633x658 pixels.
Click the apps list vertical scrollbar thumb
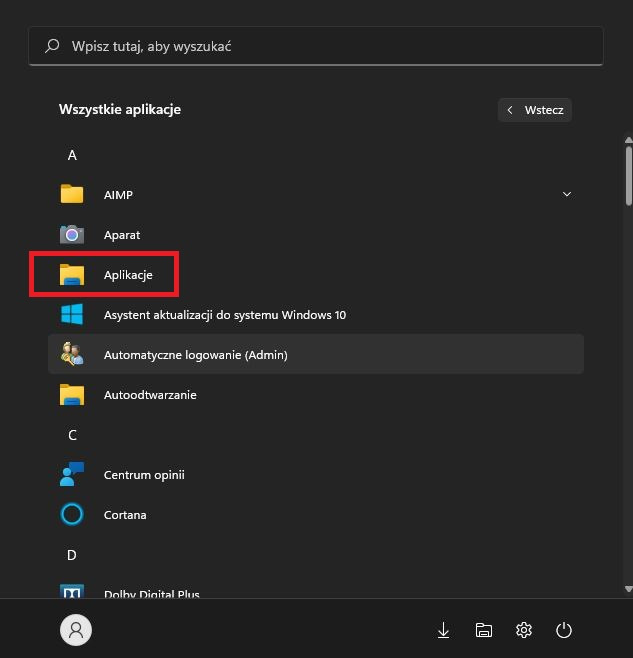tap(628, 175)
